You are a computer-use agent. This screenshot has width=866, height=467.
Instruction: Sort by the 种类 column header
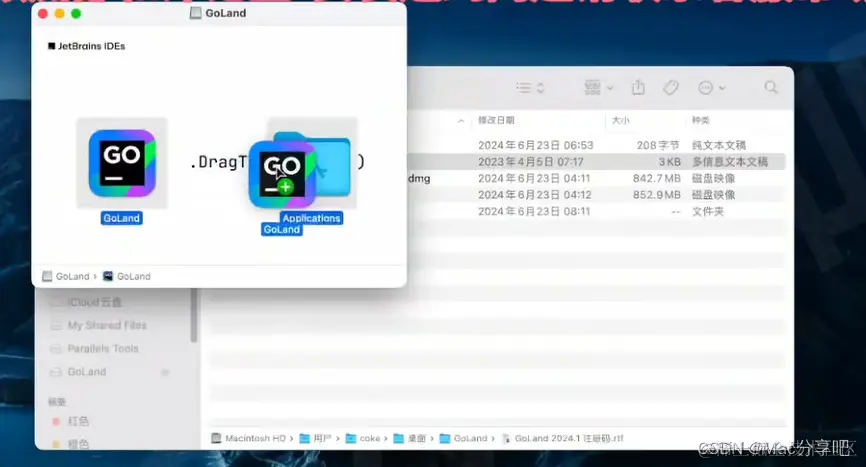(701, 120)
